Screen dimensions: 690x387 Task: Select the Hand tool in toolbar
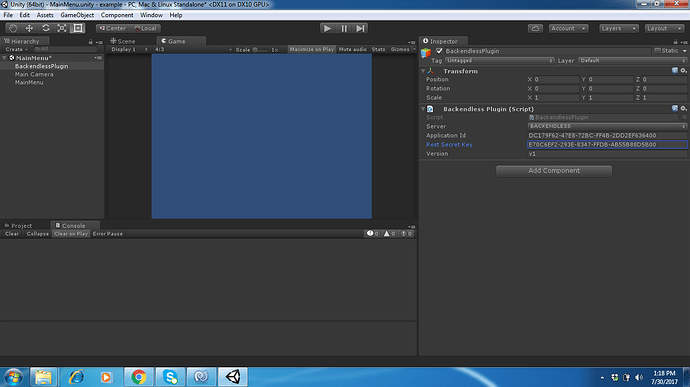(13, 28)
